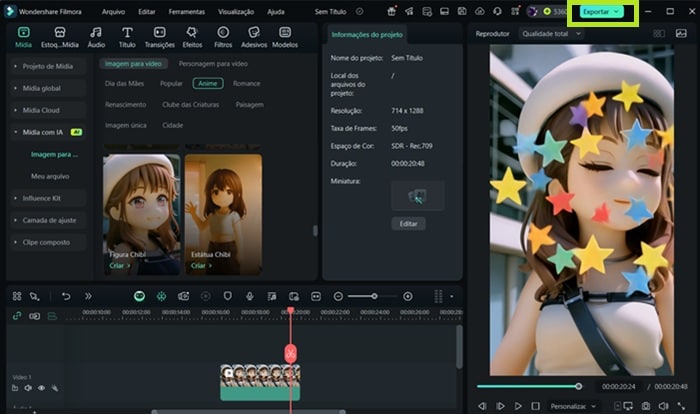Open the Visualização menu

[236, 12]
